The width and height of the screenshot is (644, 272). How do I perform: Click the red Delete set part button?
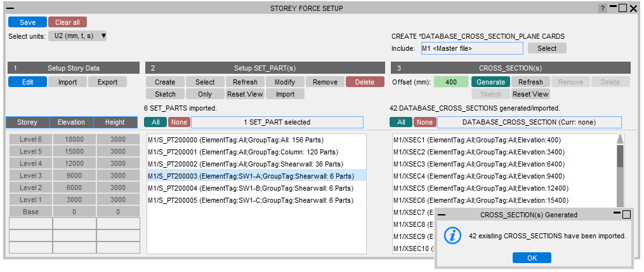365,82
